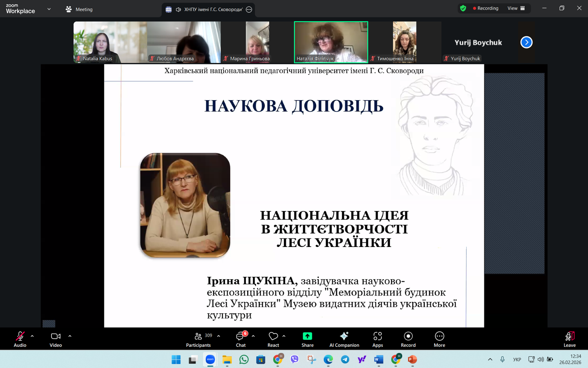Viewport: 588px width, 368px height.
Task: Toggle meeting recording with Record button
Action: coord(408,339)
